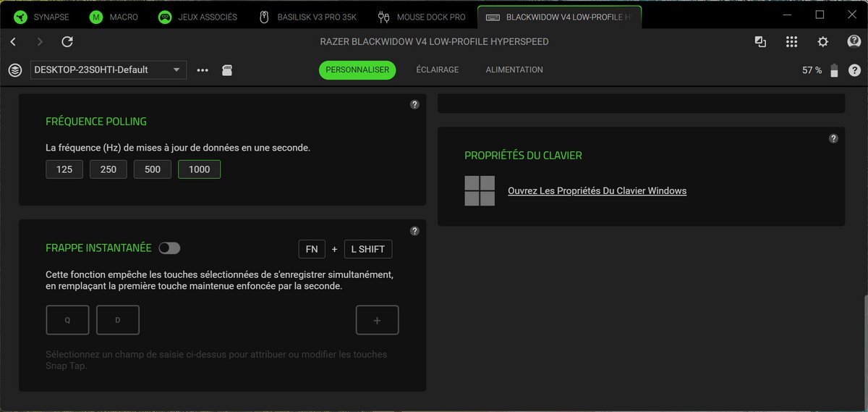The width and height of the screenshot is (868, 412).
Task: Click the profile layers icon
Action: point(14,70)
